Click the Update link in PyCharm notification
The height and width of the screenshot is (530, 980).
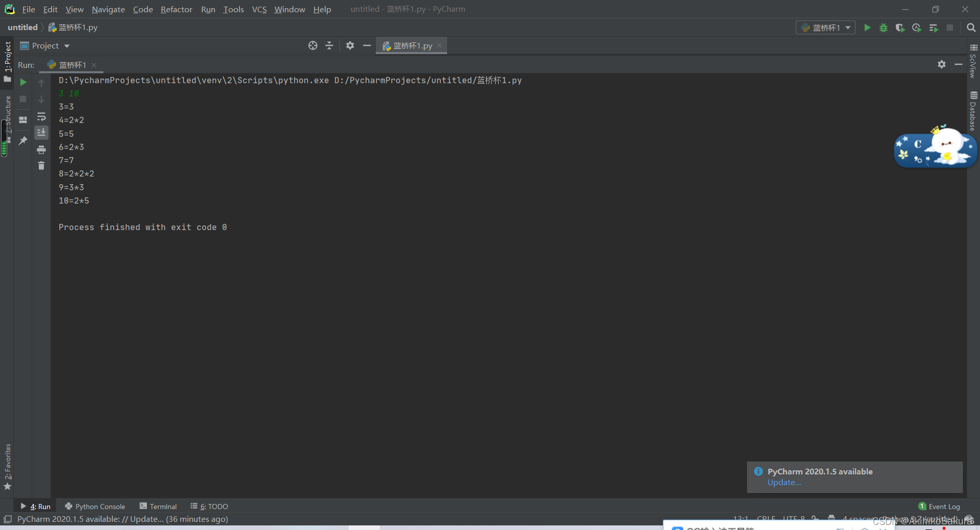pos(783,483)
